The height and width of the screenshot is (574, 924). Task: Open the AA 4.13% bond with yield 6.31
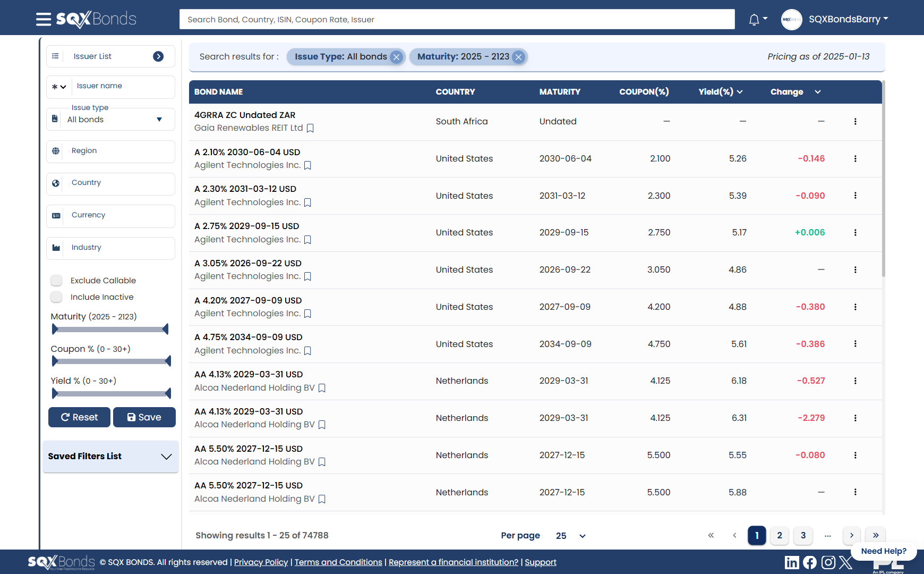[x=249, y=411]
